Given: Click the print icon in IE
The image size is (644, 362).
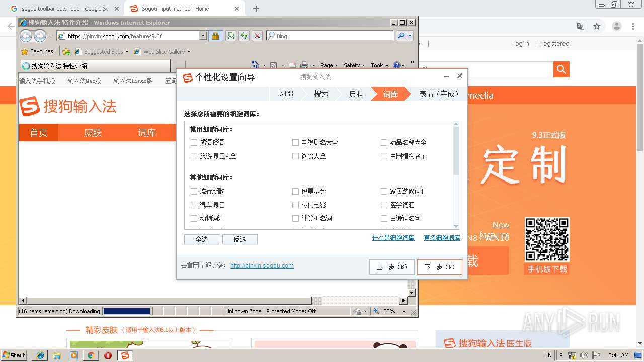Looking at the screenshot, I should click(304, 65).
